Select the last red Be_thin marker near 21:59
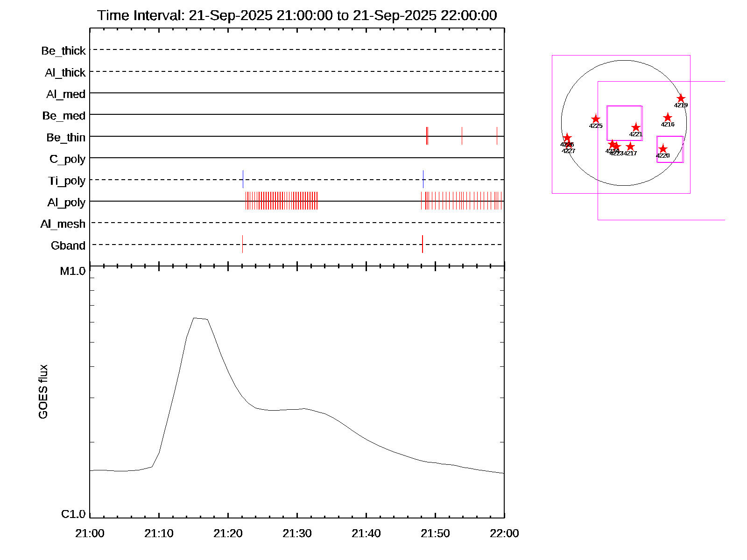The image size is (747, 560). (497, 136)
